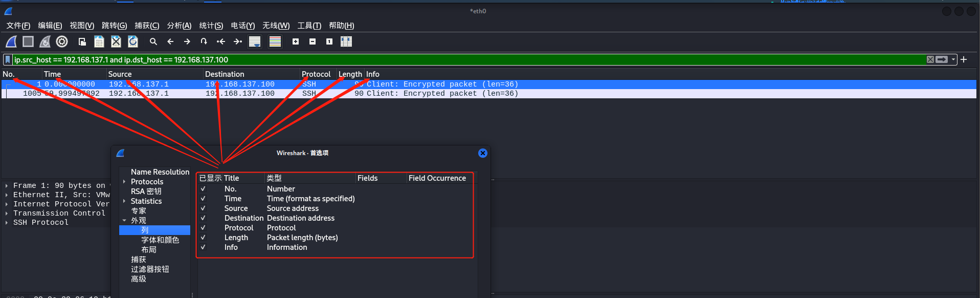Go back to previous packet in history

pos(170,41)
